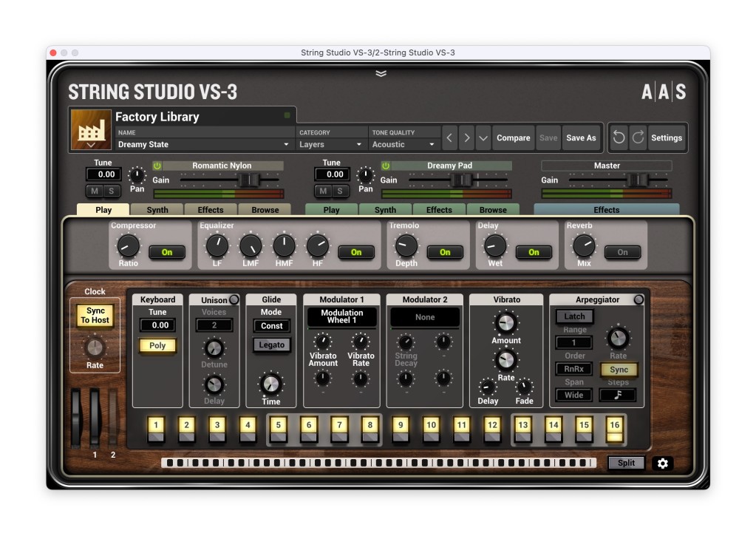
Task: Click the Tremolo Depth knob
Action: (406, 246)
